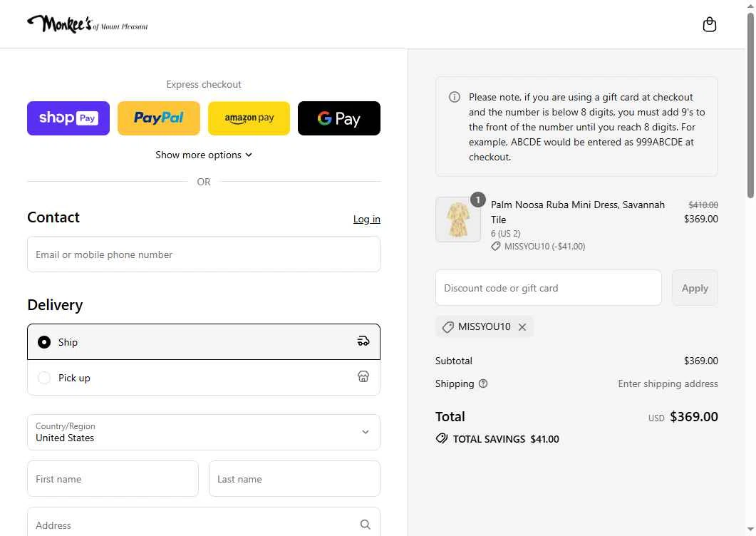Focus the Address field
The width and height of the screenshot is (756, 536).
[x=204, y=523]
